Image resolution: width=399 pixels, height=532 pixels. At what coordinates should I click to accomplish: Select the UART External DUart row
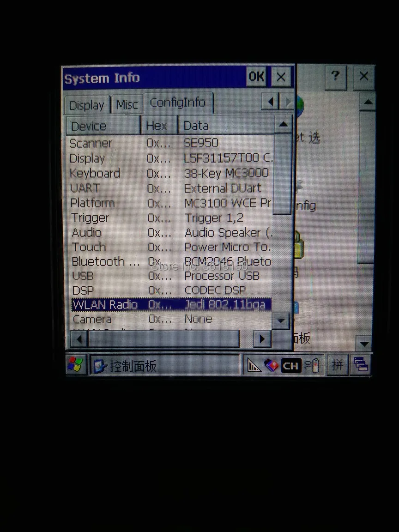[x=170, y=188]
